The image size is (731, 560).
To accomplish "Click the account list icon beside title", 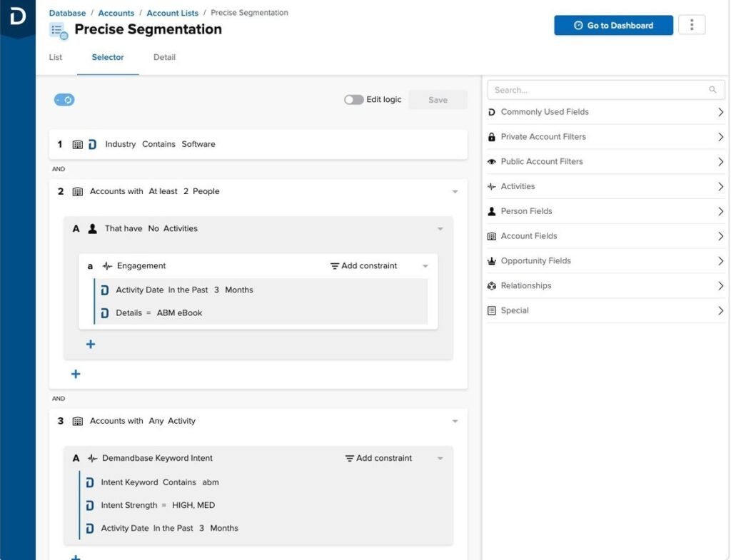I will [59, 31].
